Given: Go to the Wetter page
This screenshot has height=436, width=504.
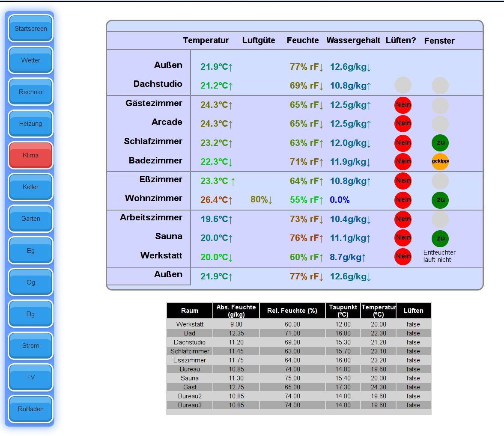Looking at the screenshot, I should click(30, 60).
